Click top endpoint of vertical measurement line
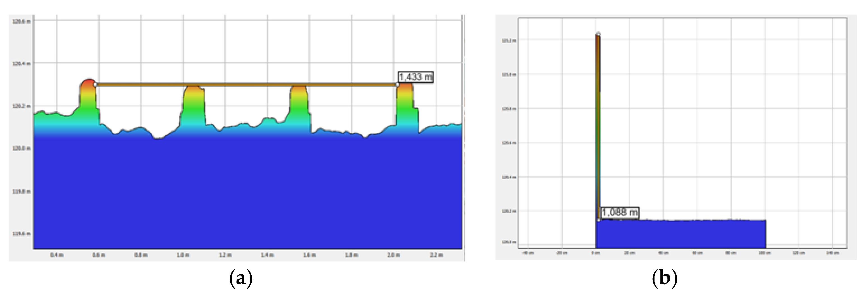The image size is (868, 294). pyautogui.click(x=598, y=34)
